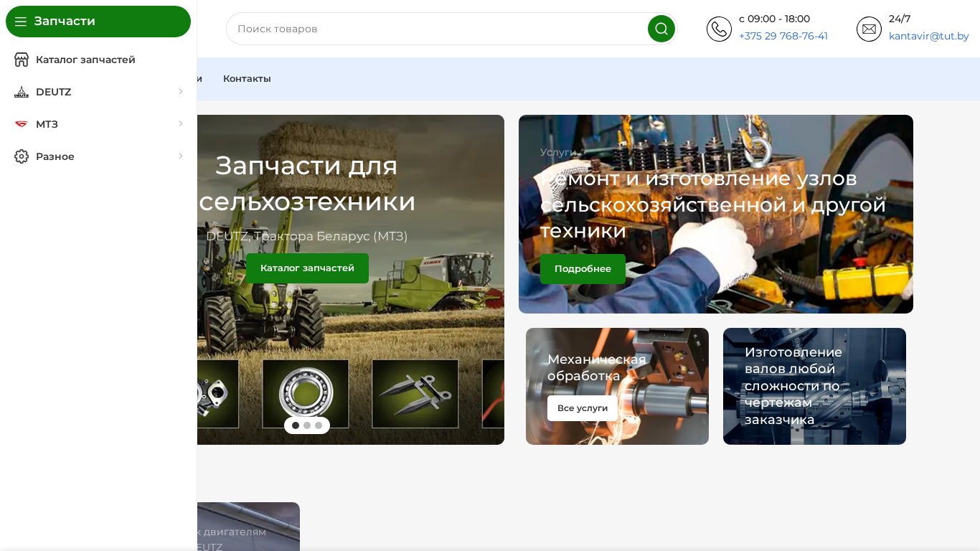Screen dimensions: 980x551
Task: Click the red МТЗ logo icon
Action: click(22, 124)
